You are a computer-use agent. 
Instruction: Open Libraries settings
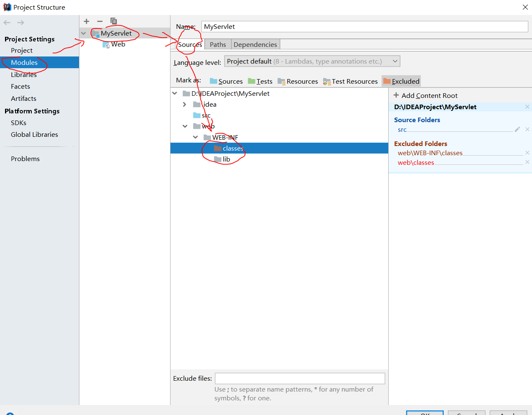coord(24,74)
